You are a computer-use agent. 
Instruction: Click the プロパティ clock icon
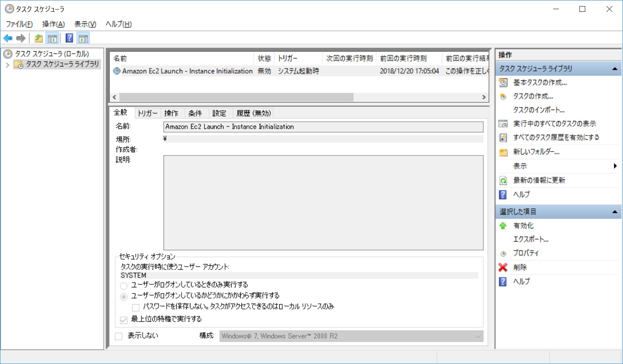(503, 253)
